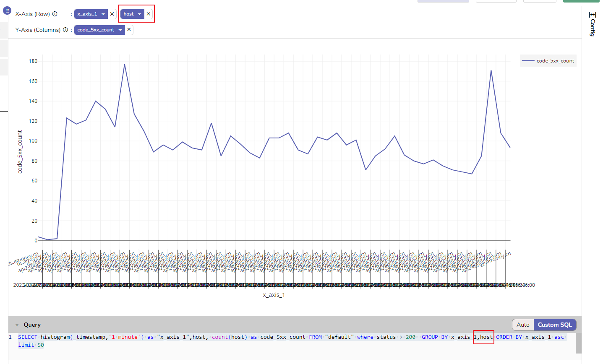Click the Query section label
603x364 pixels.
tap(32, 325)
